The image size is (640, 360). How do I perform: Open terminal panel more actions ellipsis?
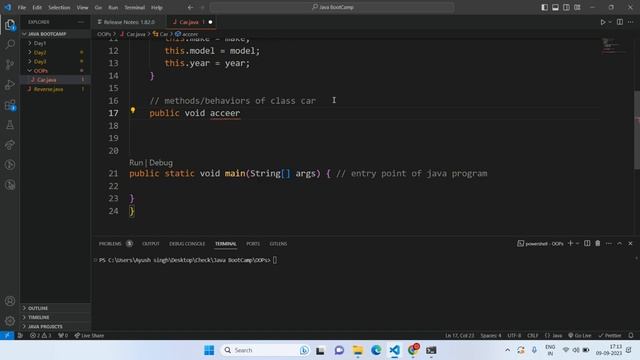[609, 243]
